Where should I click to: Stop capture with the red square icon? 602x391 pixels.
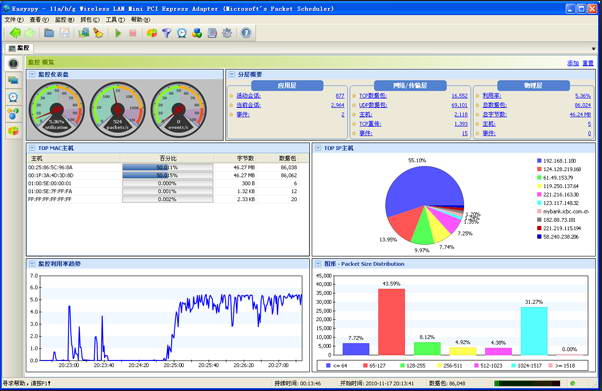133,33
